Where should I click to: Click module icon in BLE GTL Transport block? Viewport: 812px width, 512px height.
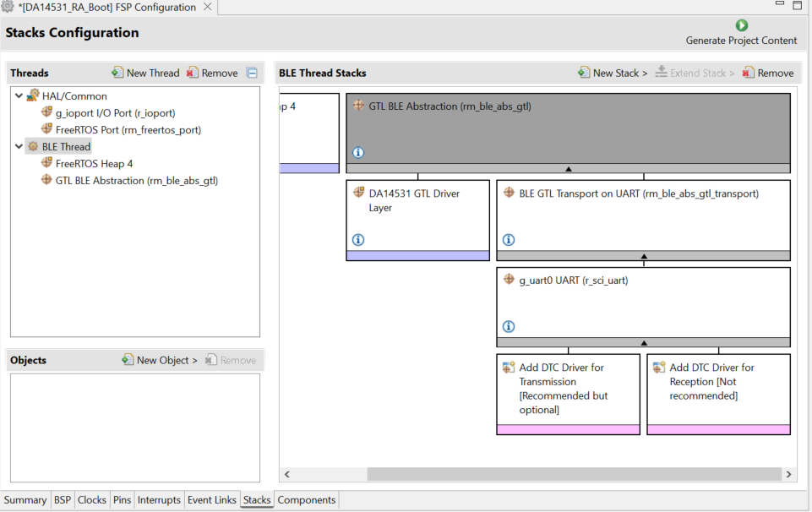coord(509,193)
